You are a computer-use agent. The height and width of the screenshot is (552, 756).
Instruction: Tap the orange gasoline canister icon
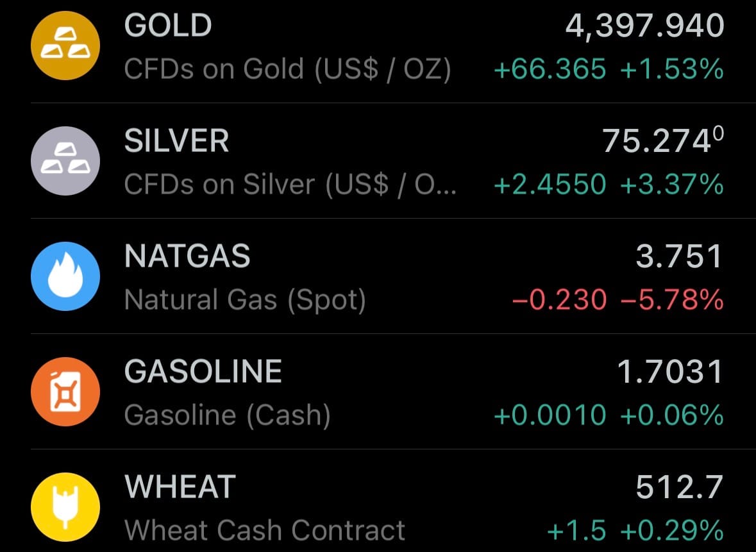click(65, 392)
